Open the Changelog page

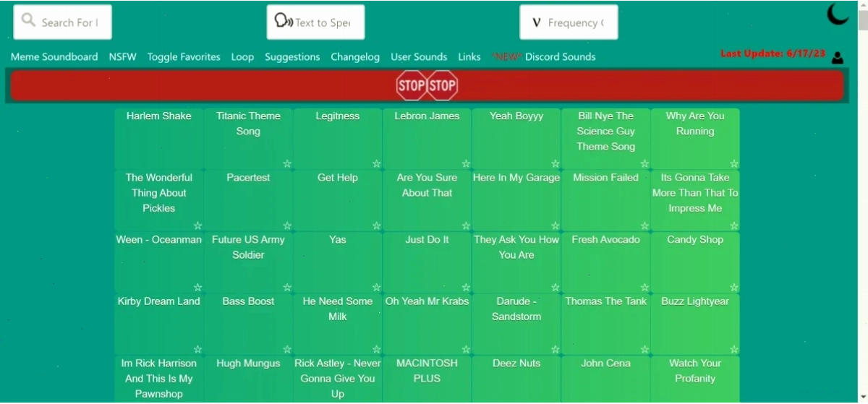click(x=355, y=57)
